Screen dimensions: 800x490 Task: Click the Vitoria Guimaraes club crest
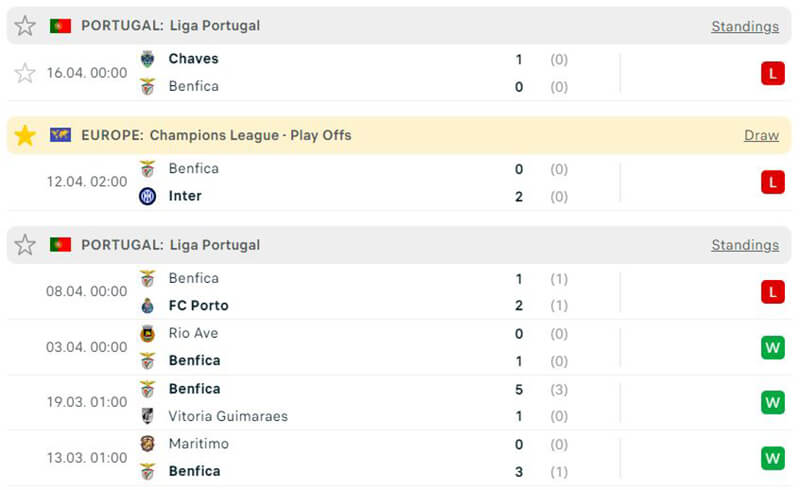pyautogui.click(x=148, y=416)
